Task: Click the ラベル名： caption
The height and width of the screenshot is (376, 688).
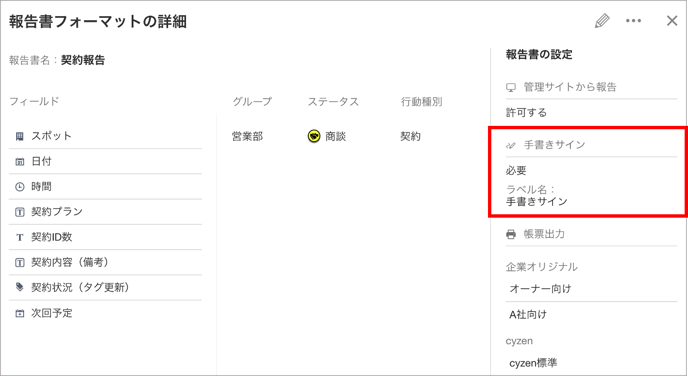Action: (530, 190)
